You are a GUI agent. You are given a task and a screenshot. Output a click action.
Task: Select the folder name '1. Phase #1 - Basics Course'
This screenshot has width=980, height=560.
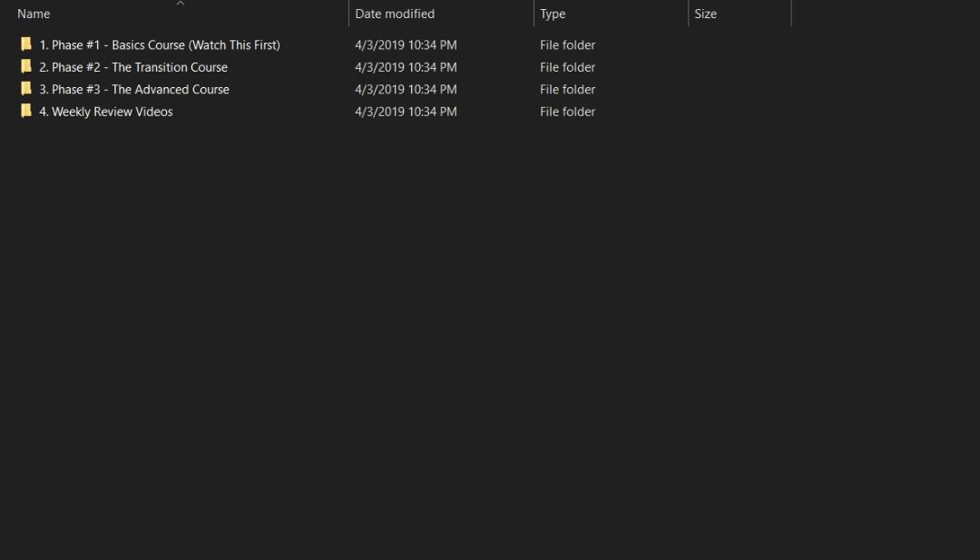click(159, 44)
